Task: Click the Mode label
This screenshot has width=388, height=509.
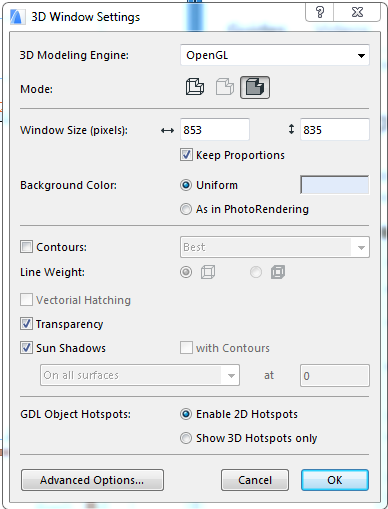Action: click(x=36, y=89)
